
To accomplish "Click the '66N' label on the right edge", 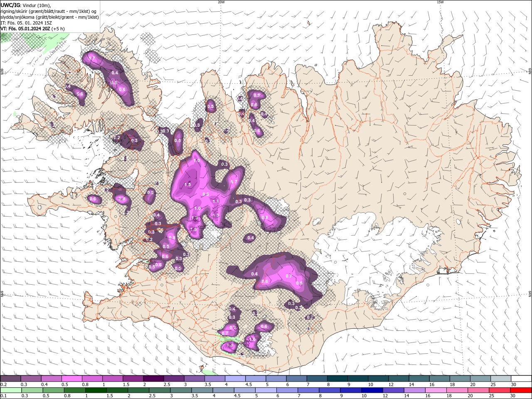I will click(x=530, y=72).
